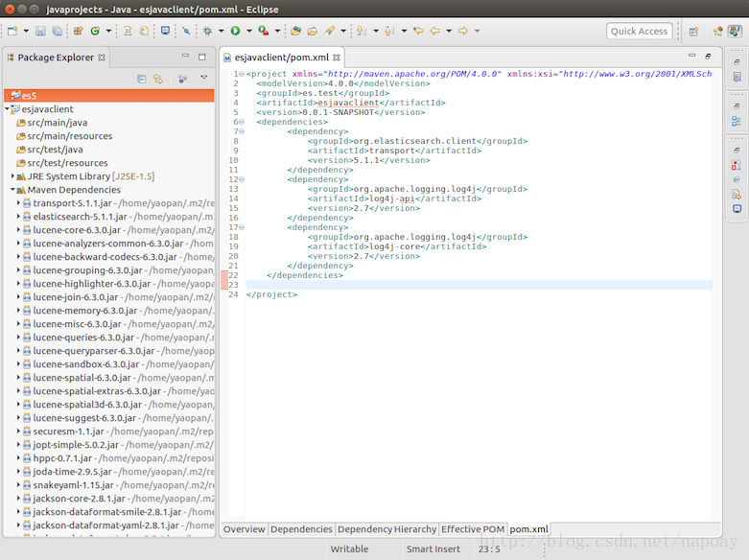Open the Console view icon on right trim
Viewport: 749px width, 560px height.
pos(737,209)
